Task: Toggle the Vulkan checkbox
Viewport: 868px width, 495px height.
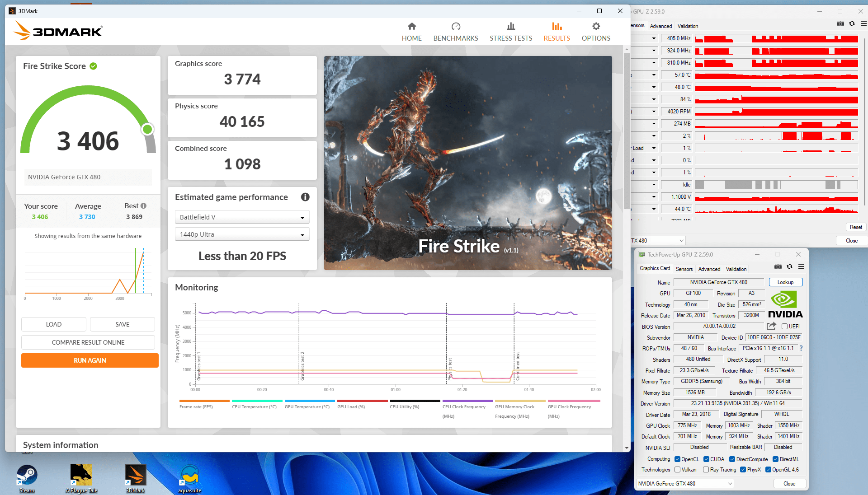Action: pos(677,470)
